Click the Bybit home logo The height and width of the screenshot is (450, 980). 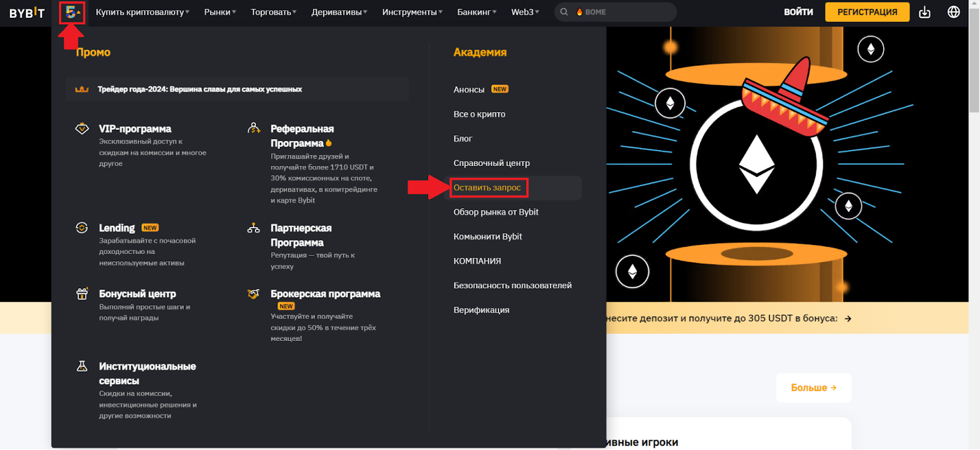(x=27, y=13)
